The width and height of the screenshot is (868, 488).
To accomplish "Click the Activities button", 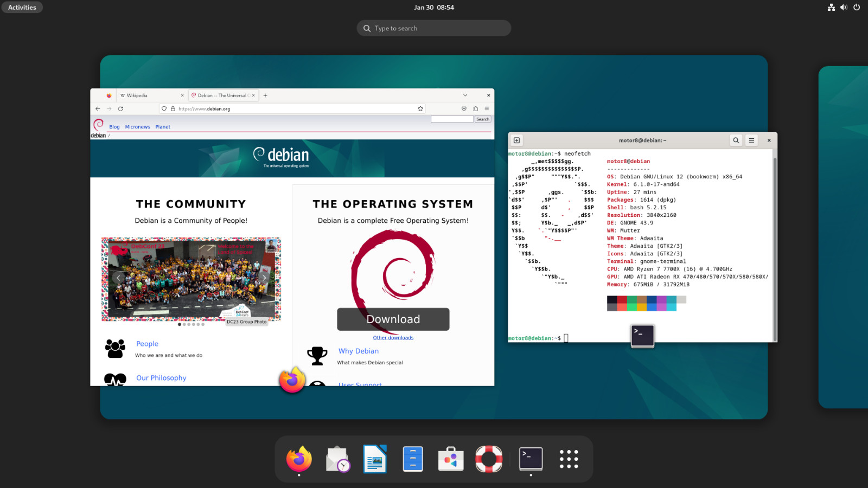I will (x=22, y=8).
